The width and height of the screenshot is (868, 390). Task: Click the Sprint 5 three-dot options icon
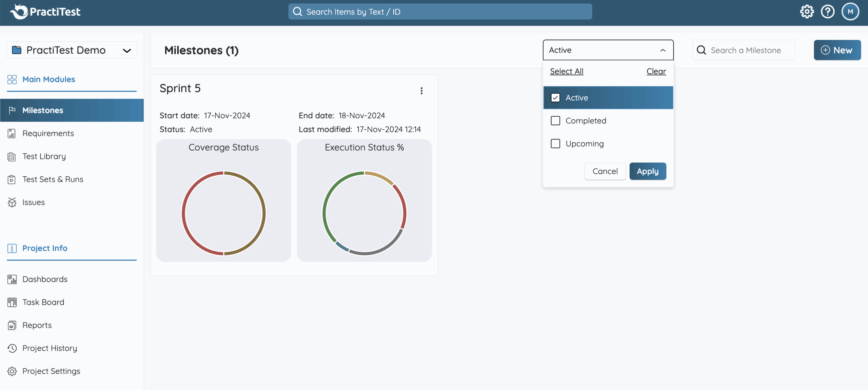pyautogui.click(x=421, y=91)
